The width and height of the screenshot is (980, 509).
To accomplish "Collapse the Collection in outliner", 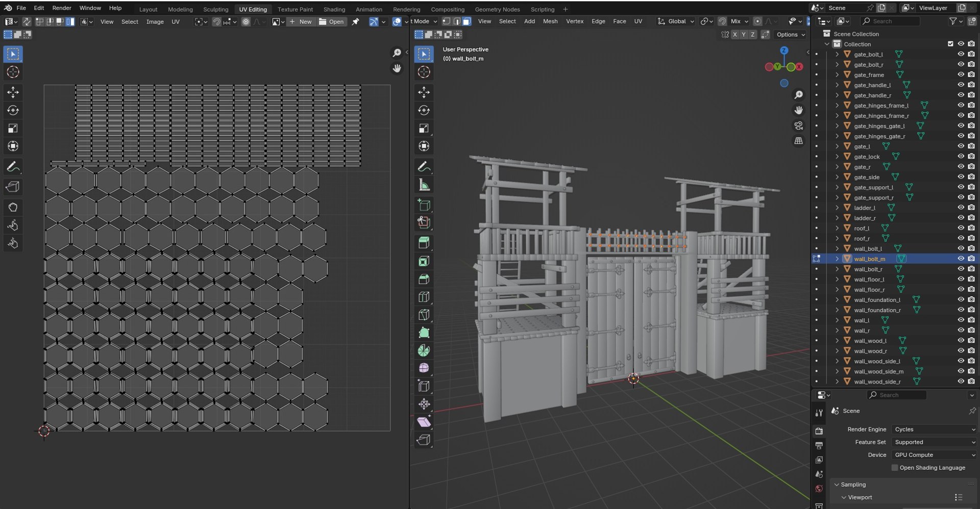I will (827, 44).
